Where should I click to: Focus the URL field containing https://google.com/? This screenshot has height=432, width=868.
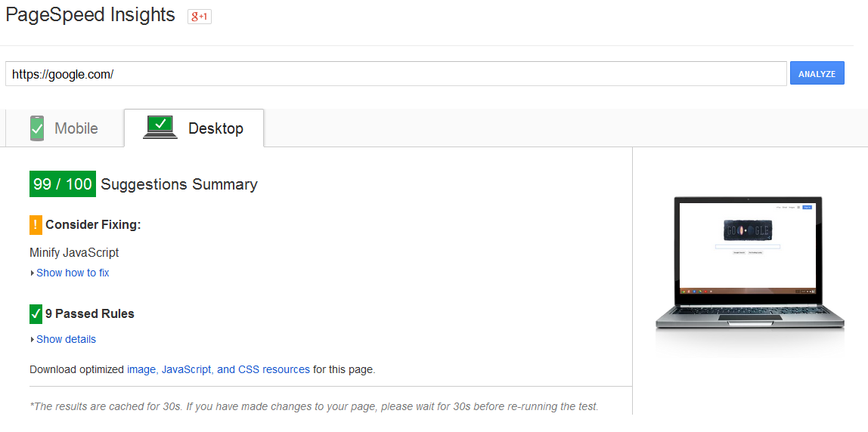click(x=395, y=74)
